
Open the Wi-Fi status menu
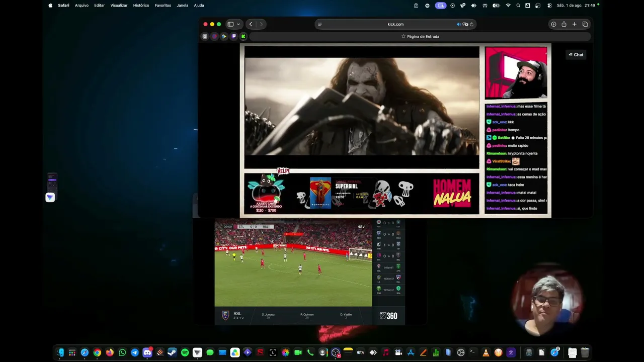(508, 6)
